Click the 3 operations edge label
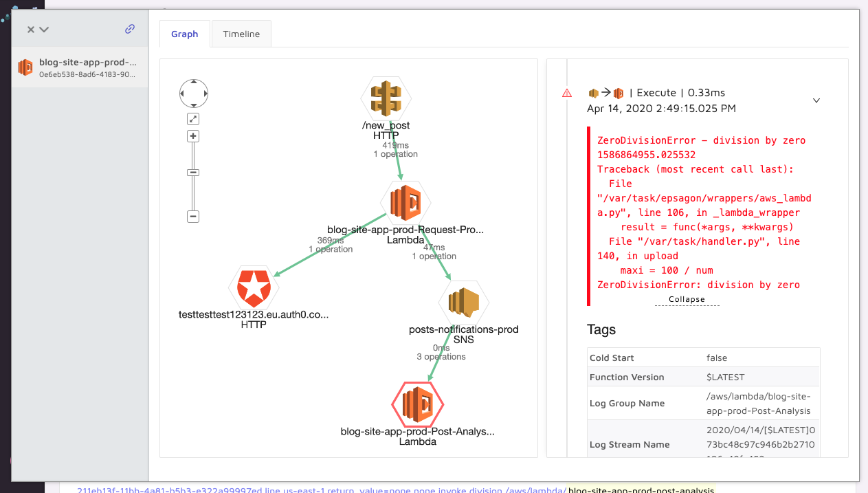Screen dimensions: 868x493 tap(441, 357)
